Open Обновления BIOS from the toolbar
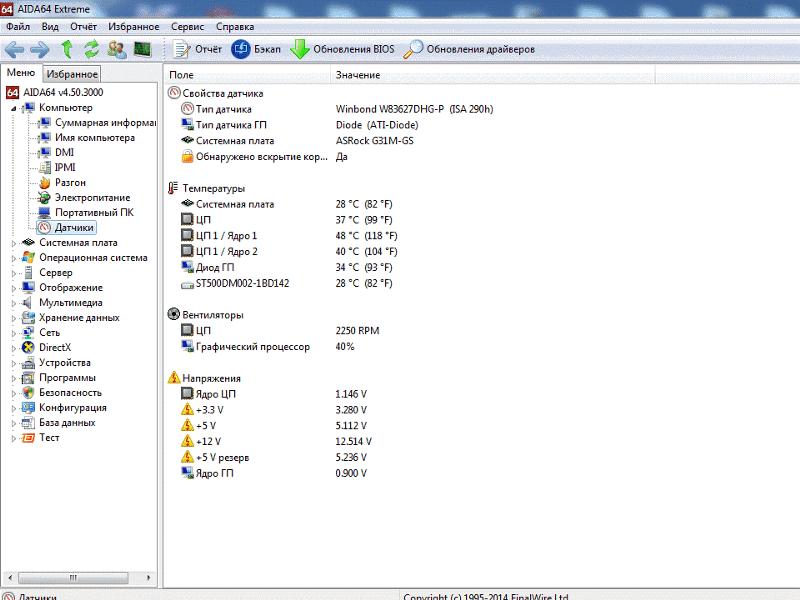This screenshot has height=600, width=800. [342, 49]
